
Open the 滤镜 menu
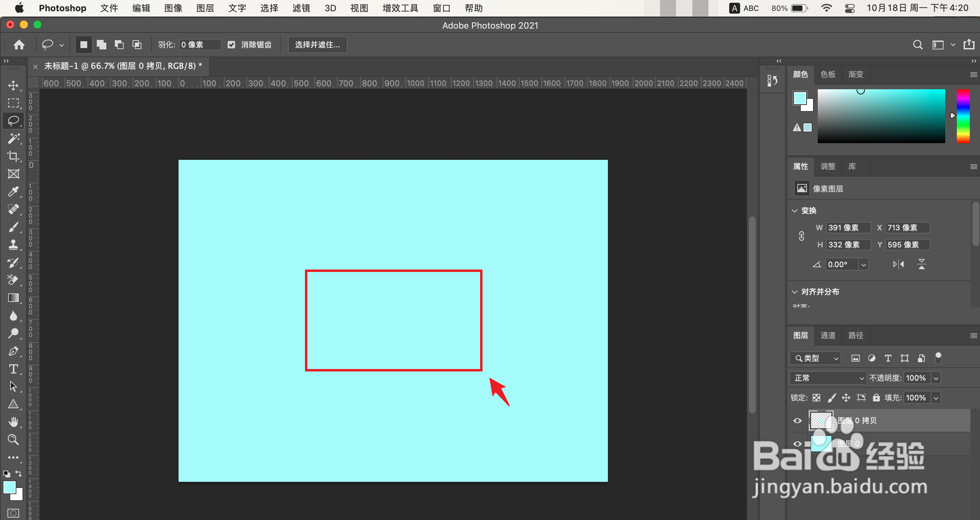tap(301, 8)
